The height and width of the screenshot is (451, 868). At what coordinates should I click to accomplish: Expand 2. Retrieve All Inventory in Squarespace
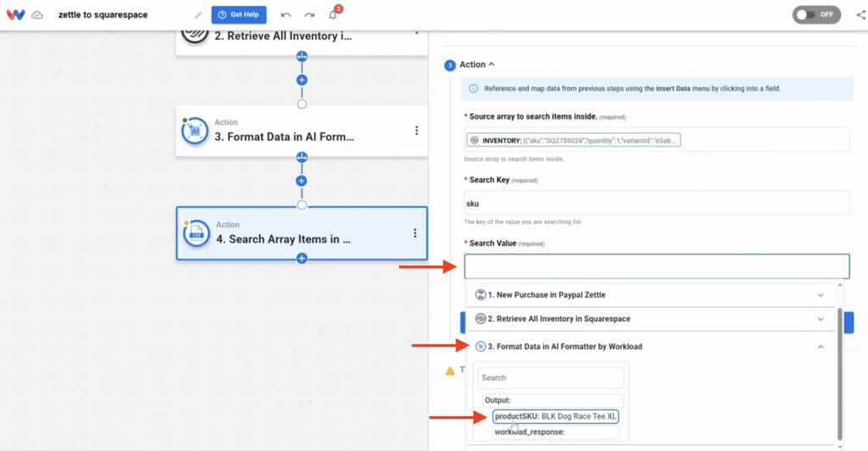click(650, 319)
